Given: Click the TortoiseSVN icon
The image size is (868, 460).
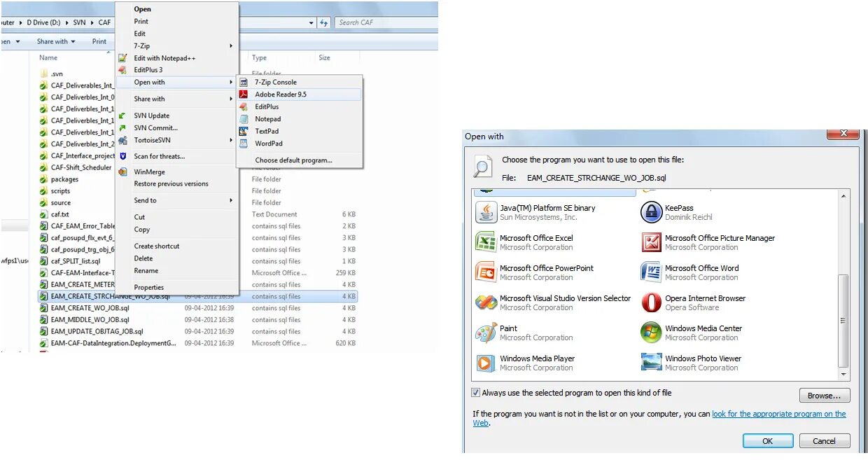Looking at the screenshot, I should click(x=122, y=140).
